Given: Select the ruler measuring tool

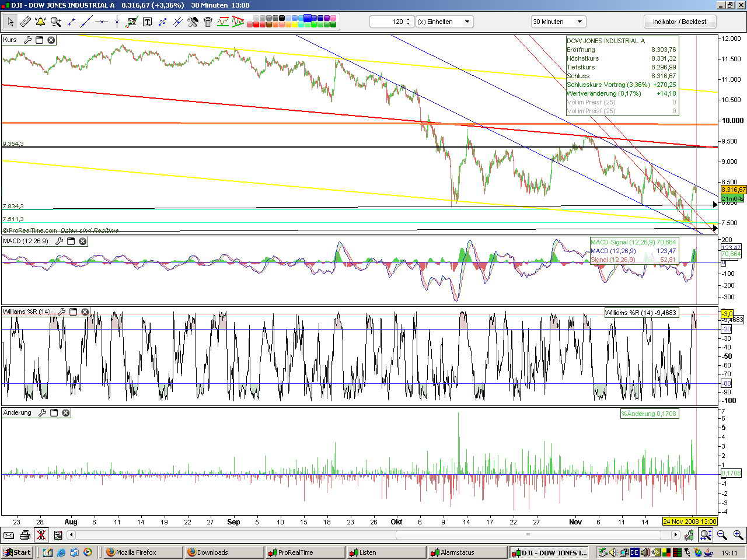Looking at the screenshot, I should (25, 22).
